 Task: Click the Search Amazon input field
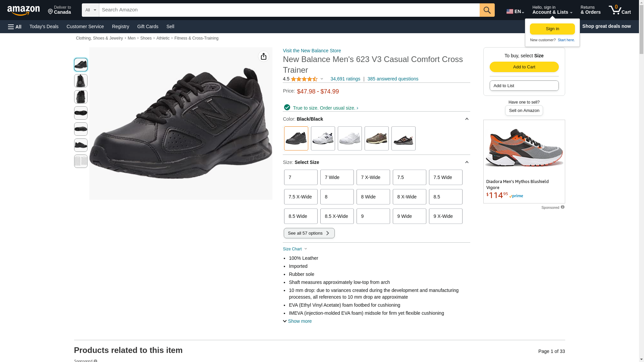pos(289,10)
